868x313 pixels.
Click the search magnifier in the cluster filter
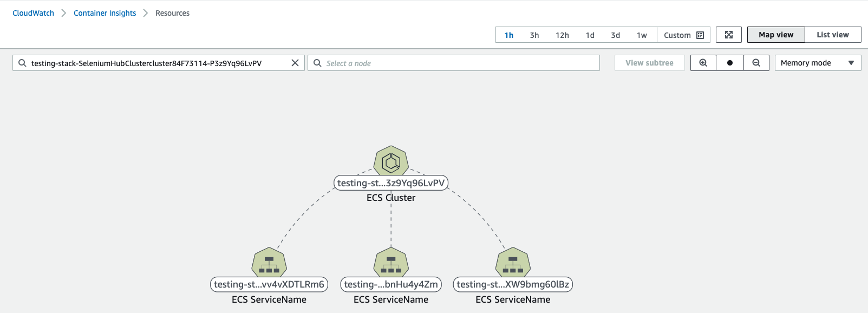coord(22,63)
